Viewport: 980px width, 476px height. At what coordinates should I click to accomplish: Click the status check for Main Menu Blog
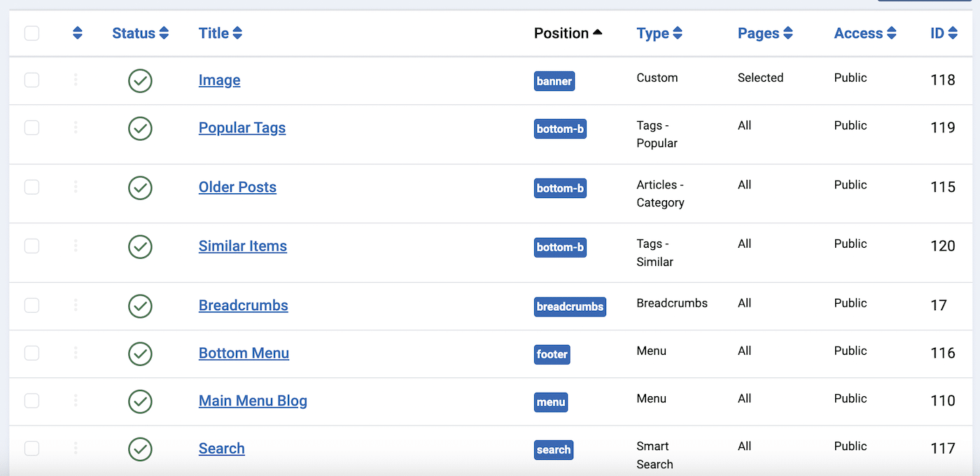[x=140, y=402]
